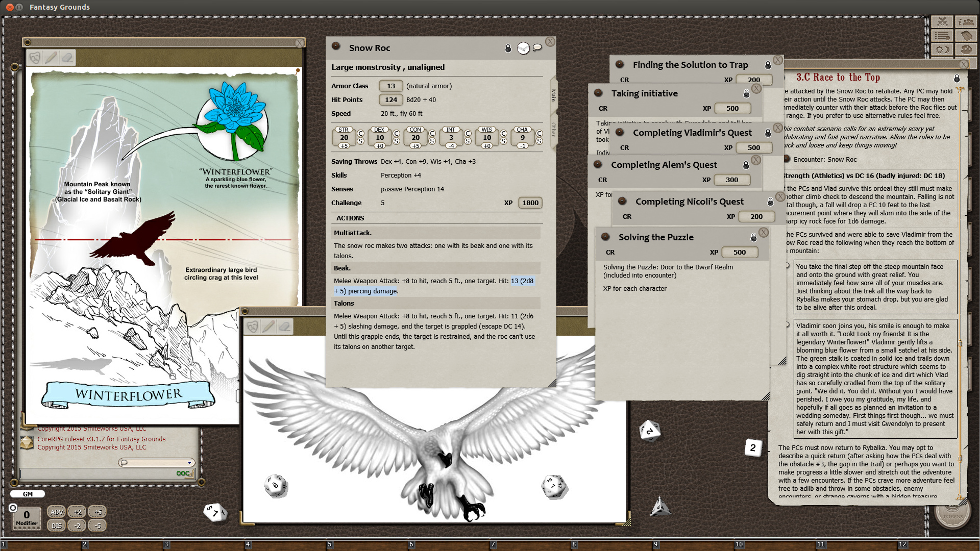Open the combat tracker crossed-swords icon
This screenshot has width=980, height=551.
[x=942, y=21]
